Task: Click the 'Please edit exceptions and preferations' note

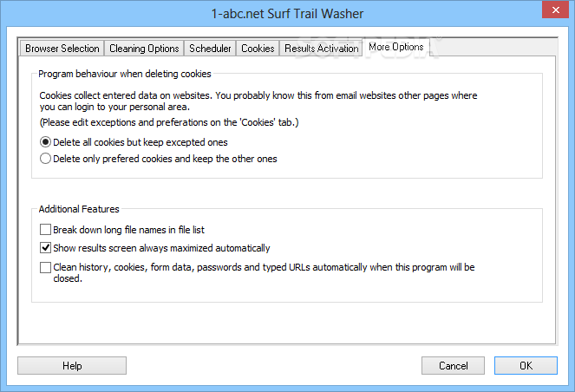Action: click(x=169, y=122)
